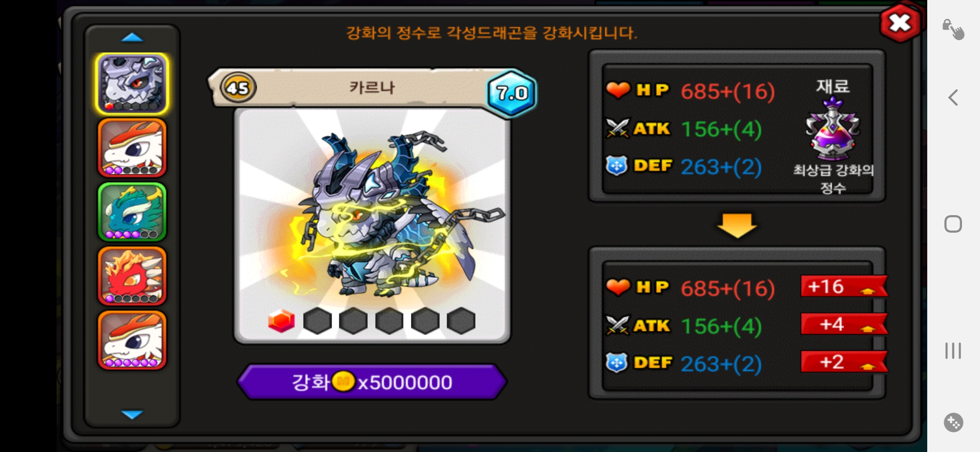The height and width of the screenshot is (452, 980).
Task: Tap the red gem enhancement slot
Action: point(281,321)
